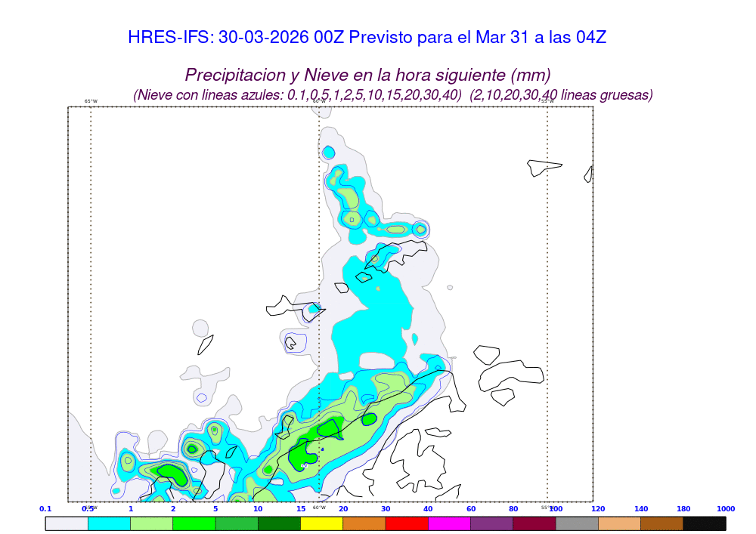Click the 1000 value label on the legend
This screenshot has height=534, width=756.
[726, 509]
